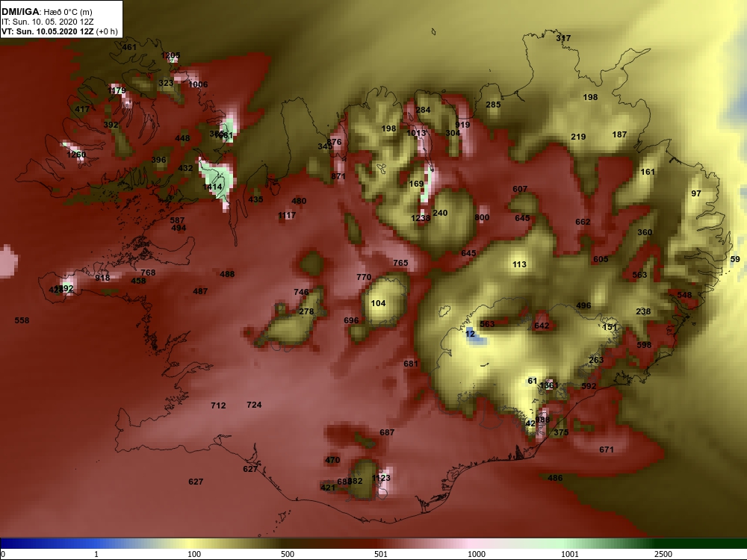Screen dimensions: 747x560
Task: Click the map value 587
Action: tap(177, 220)
